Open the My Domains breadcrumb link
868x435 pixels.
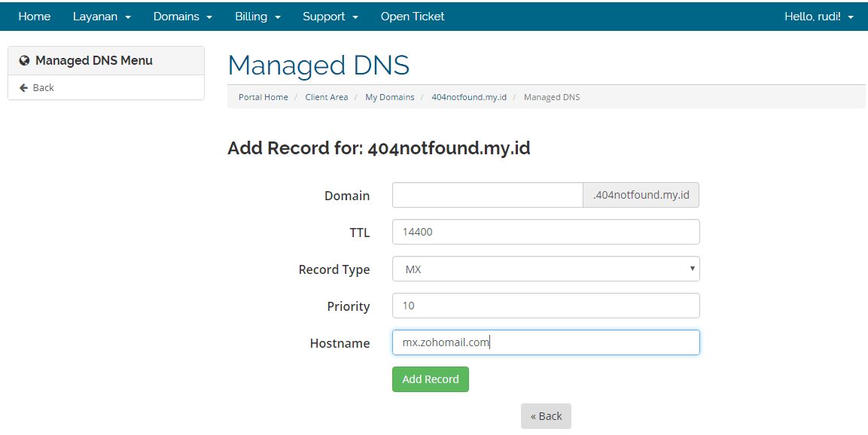point(389,96)
